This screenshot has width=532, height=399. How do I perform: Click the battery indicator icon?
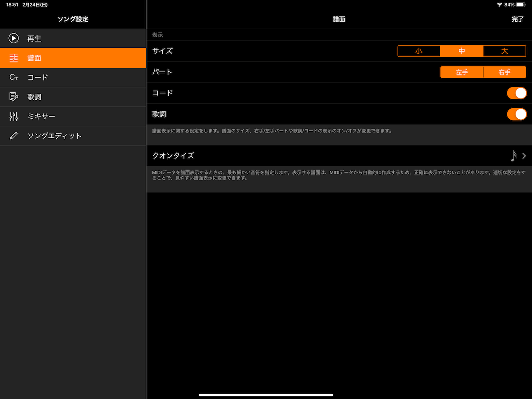tap(521, 4)
